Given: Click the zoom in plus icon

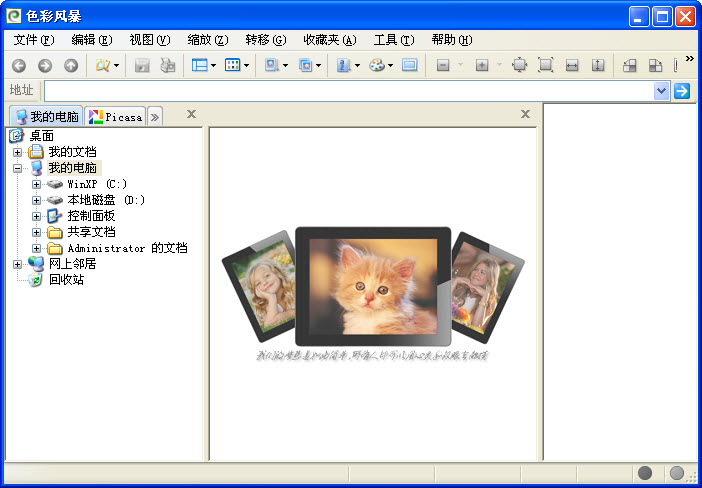Looking at the screenshot, I should [482, 66].
